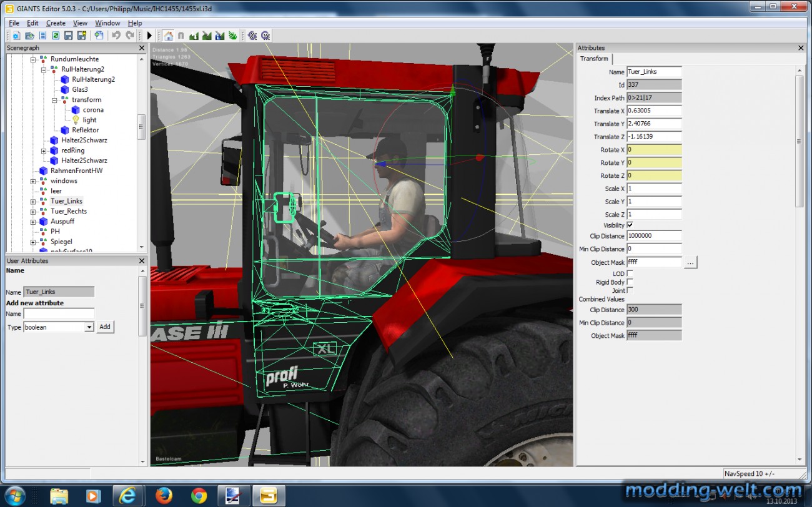Screen dimensions: 812x507
Task: Click the new attribute Name field
Action: click(x=59, y=314)
